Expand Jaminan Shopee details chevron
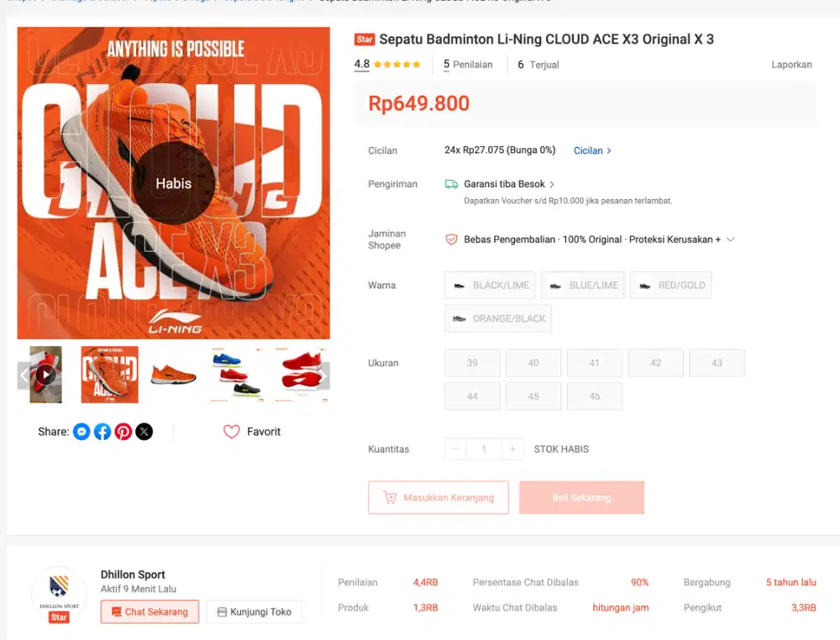The height and width of the screenshot is (640, 840). pos(730,239)
